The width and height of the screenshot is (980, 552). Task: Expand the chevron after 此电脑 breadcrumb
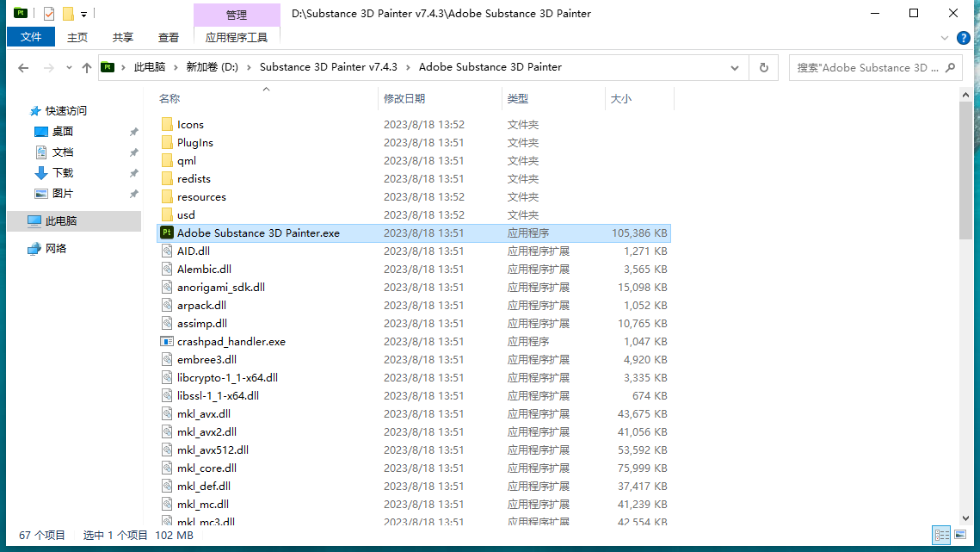[x=176, y=67]
